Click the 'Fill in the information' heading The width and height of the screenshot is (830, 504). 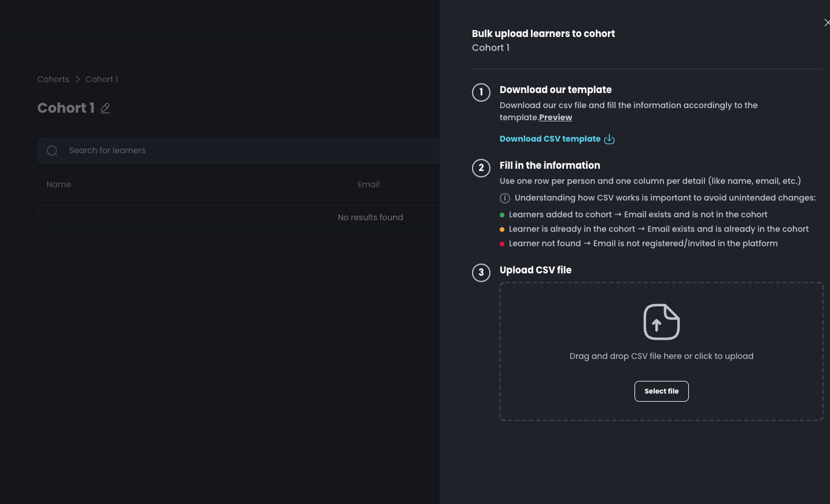(549, 165)
